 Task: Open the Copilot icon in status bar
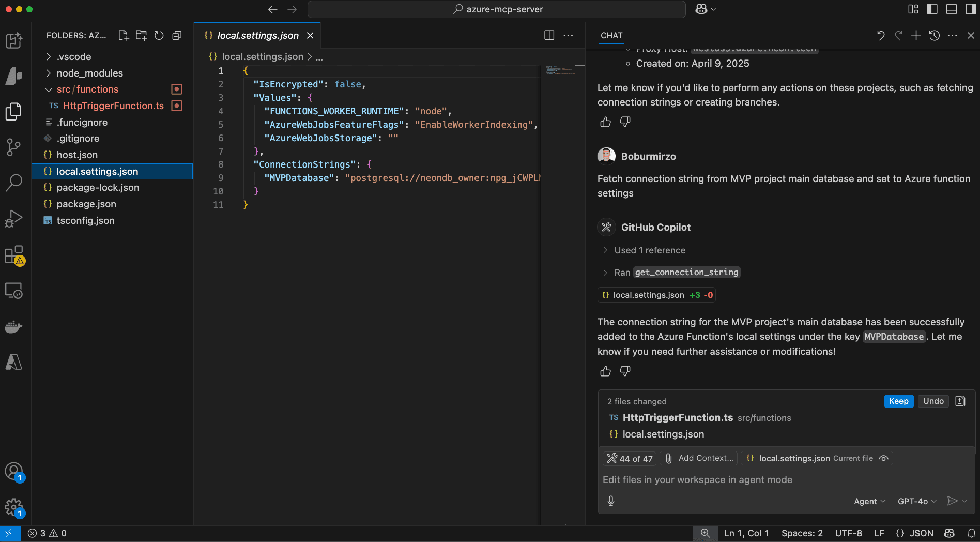[949, 533]
